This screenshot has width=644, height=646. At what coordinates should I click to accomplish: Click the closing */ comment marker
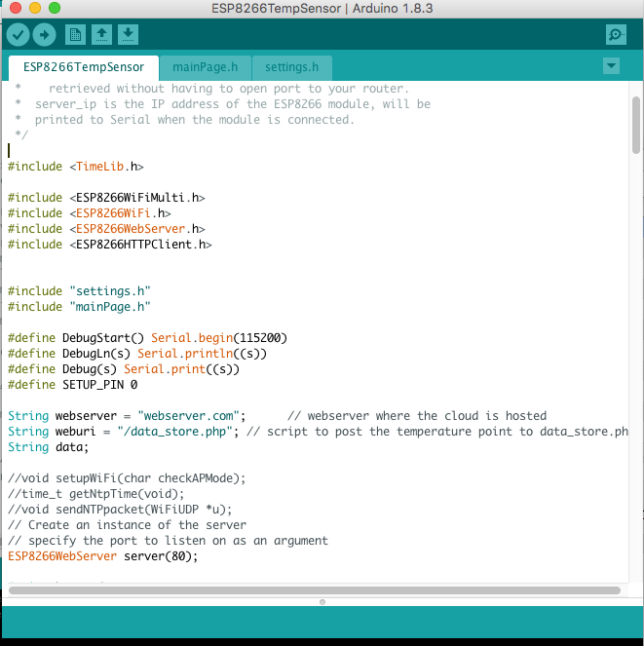(21, 134)
